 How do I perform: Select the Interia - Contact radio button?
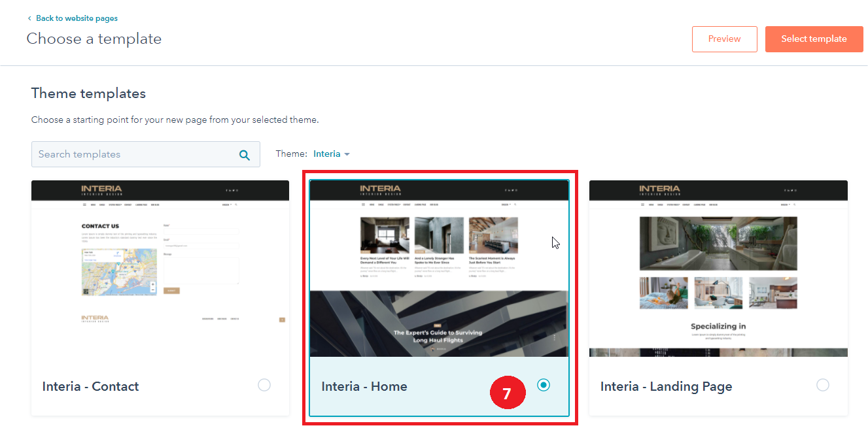[264, 385]
